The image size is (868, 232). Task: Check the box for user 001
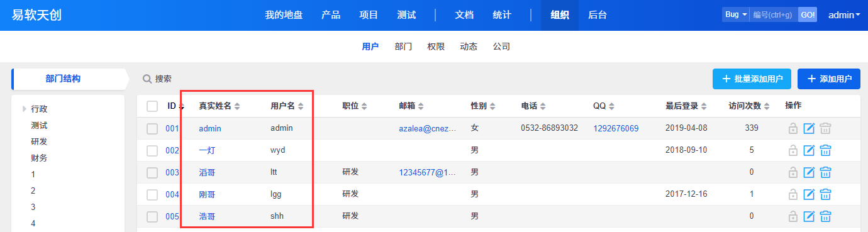[152, 128]
